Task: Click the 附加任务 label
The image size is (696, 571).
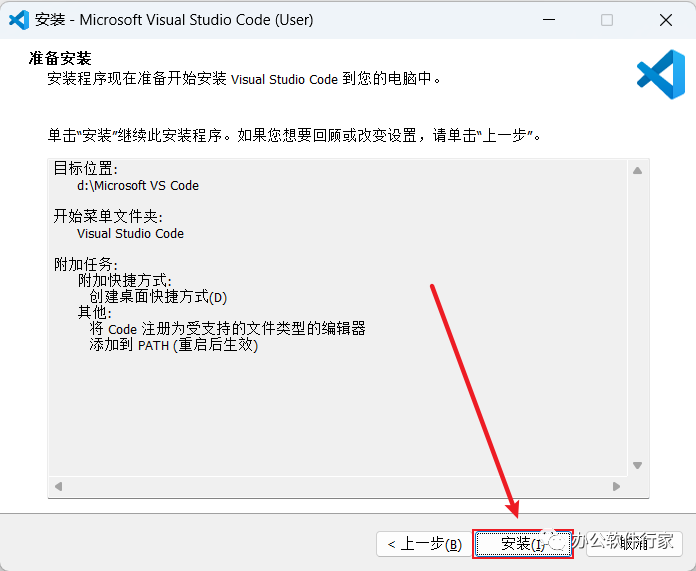Action: click(x=85, y=265)
